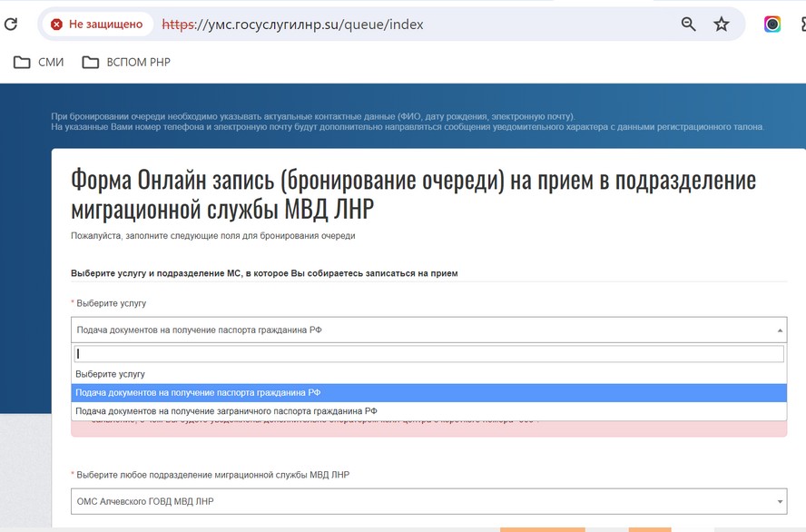Click the URL in the address bar
This screenshot has width=806, height=532.
click(x=292, y=25)
